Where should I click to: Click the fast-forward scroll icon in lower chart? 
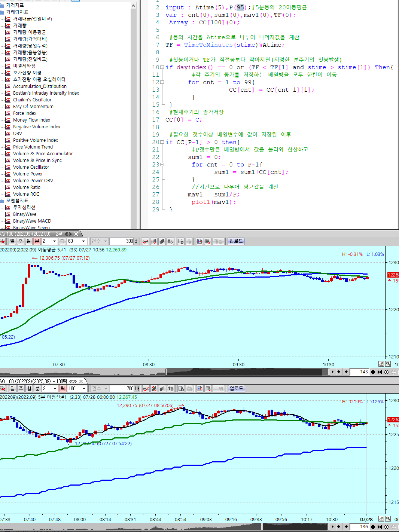(x=346, y=527)
